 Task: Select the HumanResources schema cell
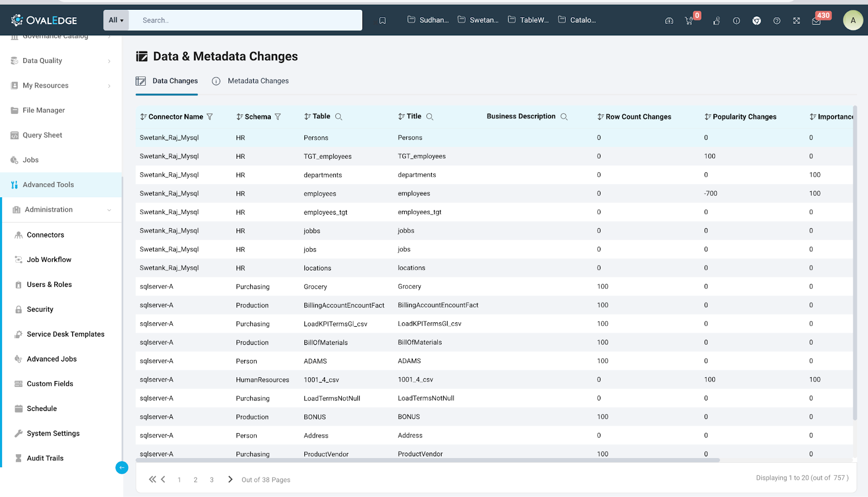click(263, 380)
